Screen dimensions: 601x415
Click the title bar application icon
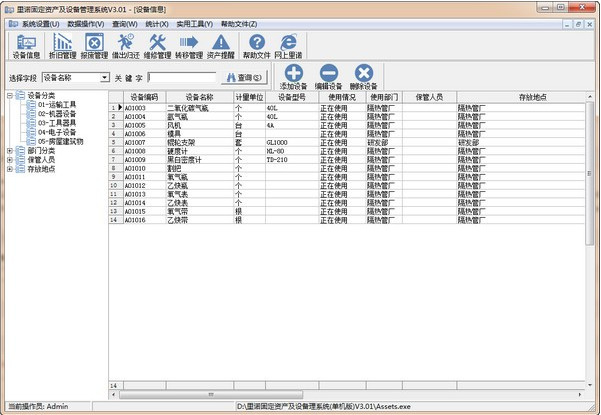click(x=10, y=9)
